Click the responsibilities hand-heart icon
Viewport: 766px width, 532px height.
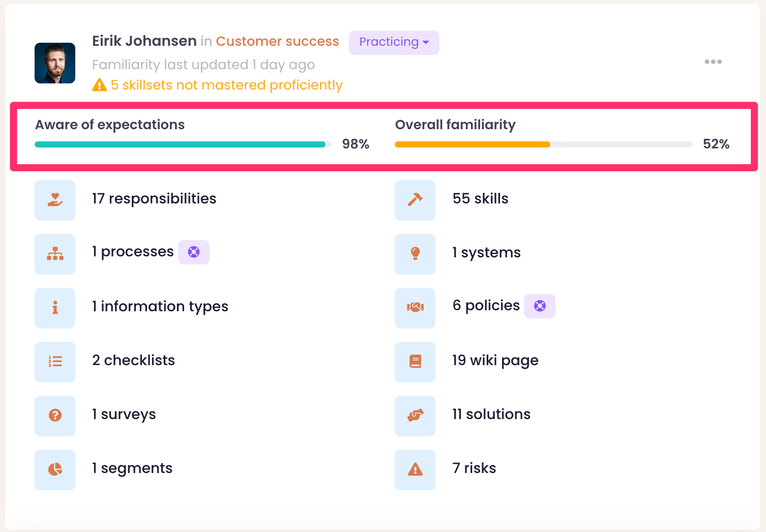point(55,200)
